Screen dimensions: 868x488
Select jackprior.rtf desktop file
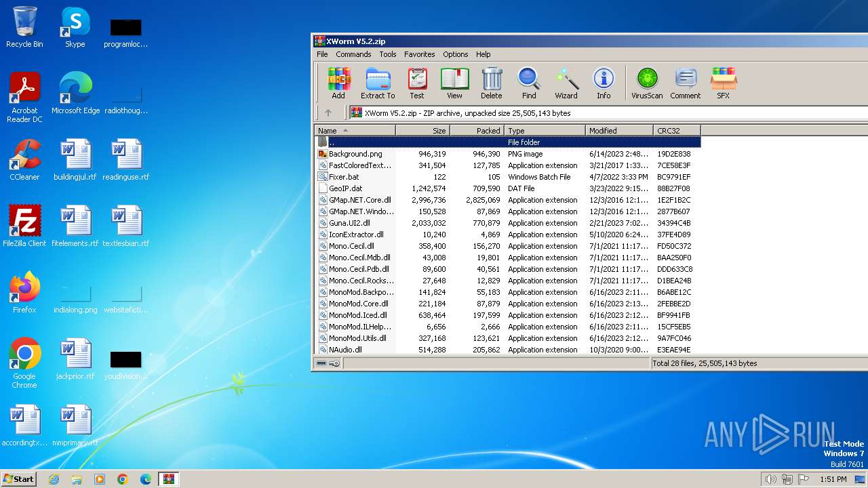(x=75, y=359)
